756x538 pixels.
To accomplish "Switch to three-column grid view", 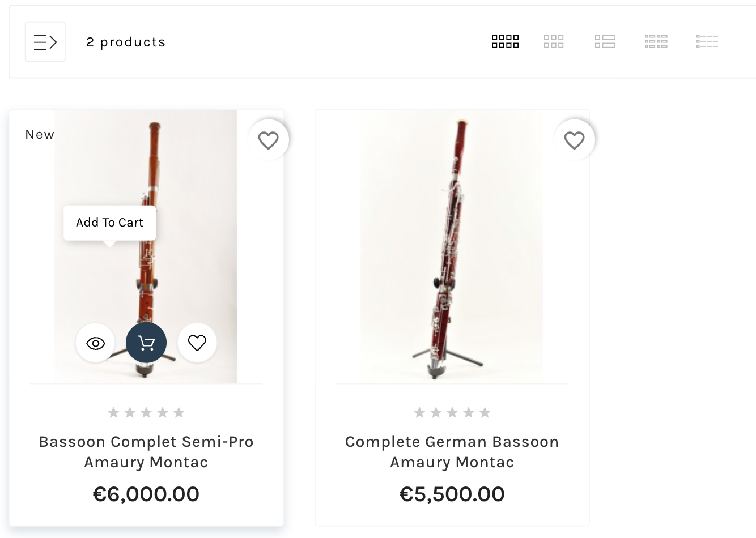I will tap(554, 41).
